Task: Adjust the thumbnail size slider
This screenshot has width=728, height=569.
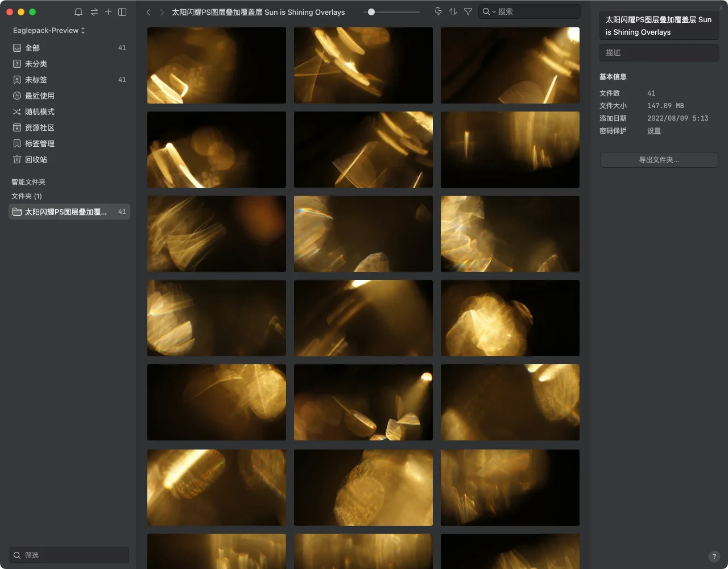Action: click(371, 11)
